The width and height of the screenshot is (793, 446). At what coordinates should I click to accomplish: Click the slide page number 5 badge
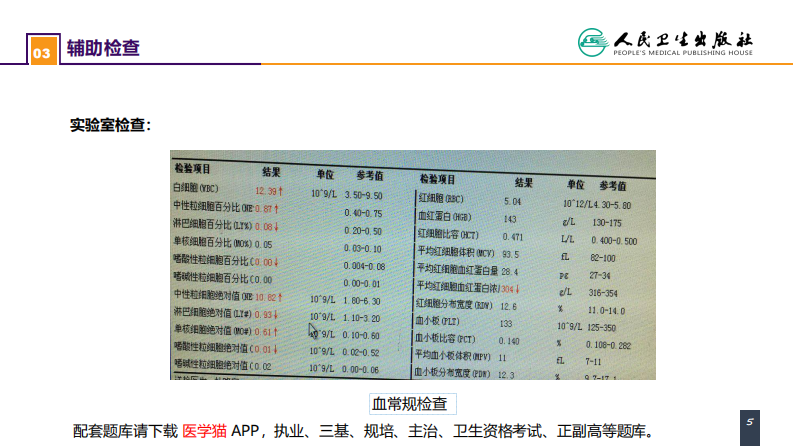(x=750, y=426)
